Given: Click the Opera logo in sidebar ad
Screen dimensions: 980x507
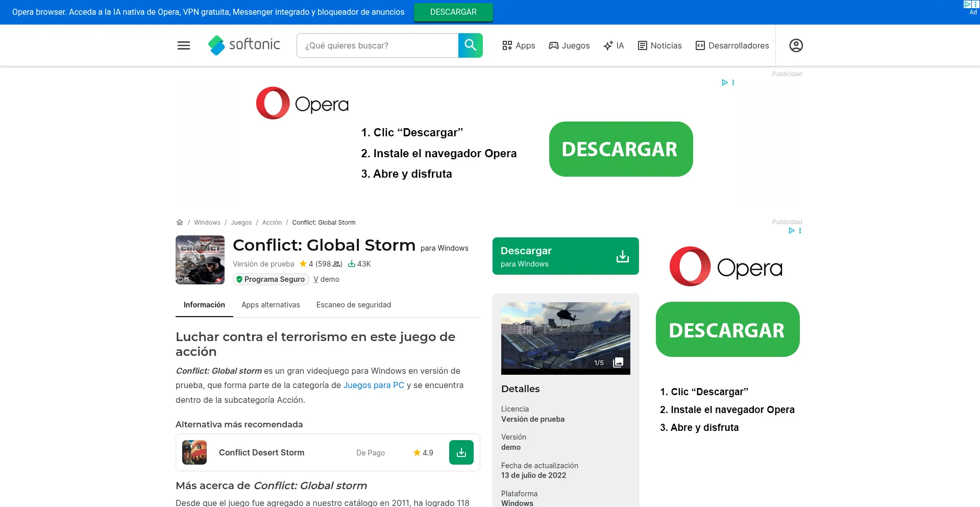Looking at the screenshot, I should (x=726, y=267).
